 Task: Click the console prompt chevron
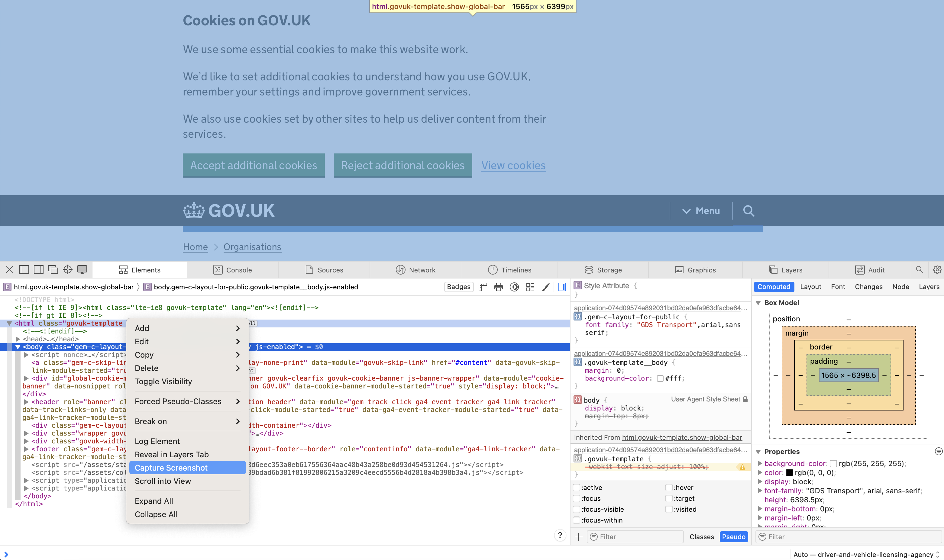[x=6, y=554]
